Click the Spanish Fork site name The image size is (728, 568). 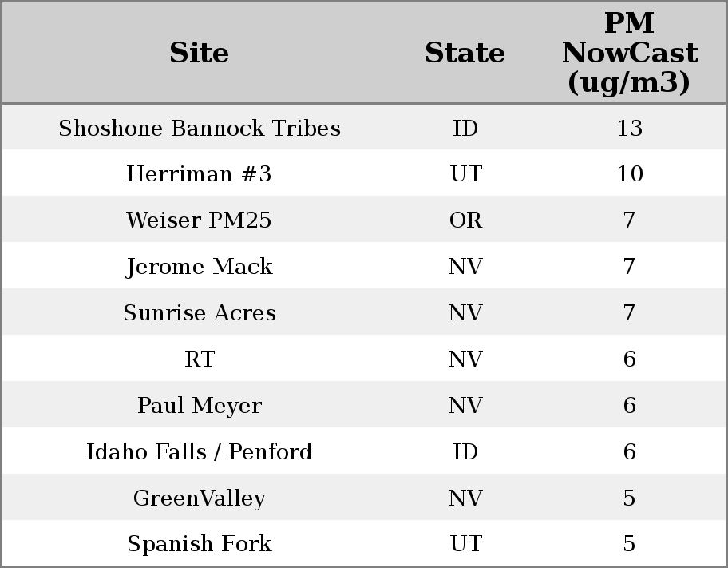[x=200, y=544]
